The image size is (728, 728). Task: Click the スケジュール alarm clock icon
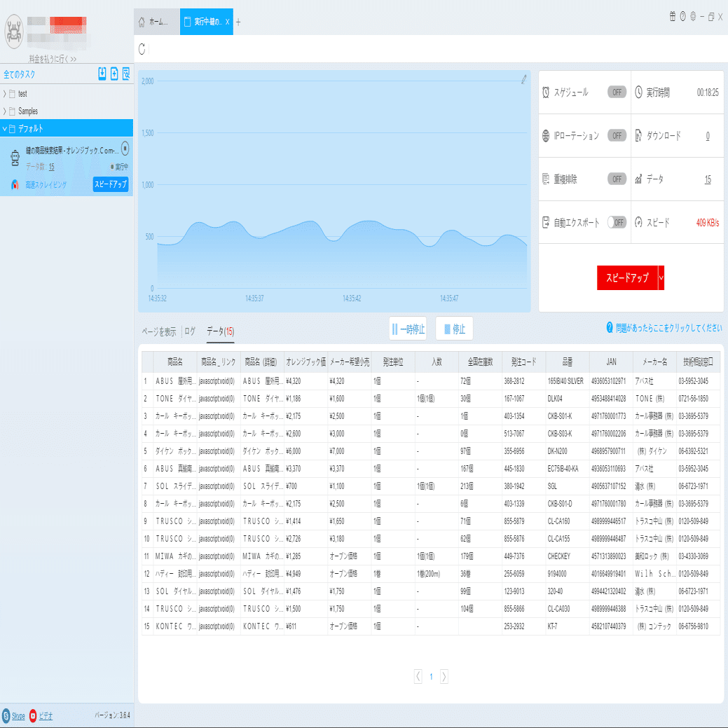[x=546, y=92]
